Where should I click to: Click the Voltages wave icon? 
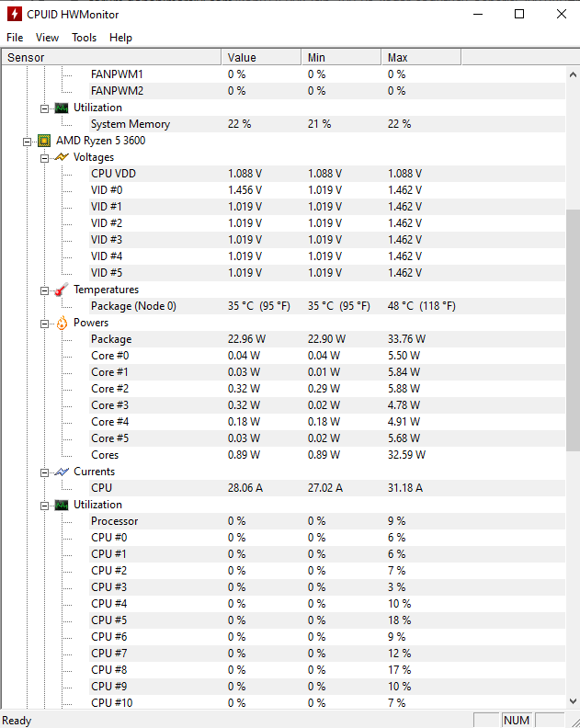coord(62,157)
